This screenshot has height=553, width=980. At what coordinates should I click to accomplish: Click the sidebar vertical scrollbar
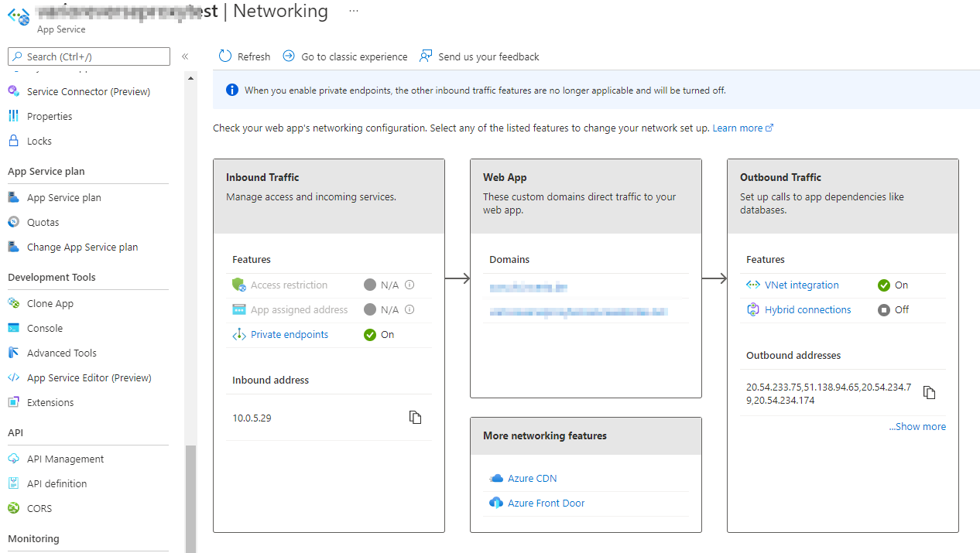[x=190, y=495]
